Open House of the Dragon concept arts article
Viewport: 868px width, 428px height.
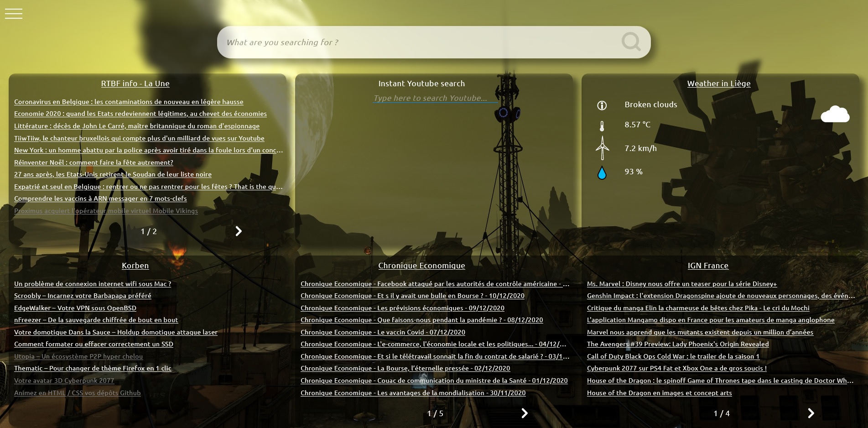coord(660,393)
